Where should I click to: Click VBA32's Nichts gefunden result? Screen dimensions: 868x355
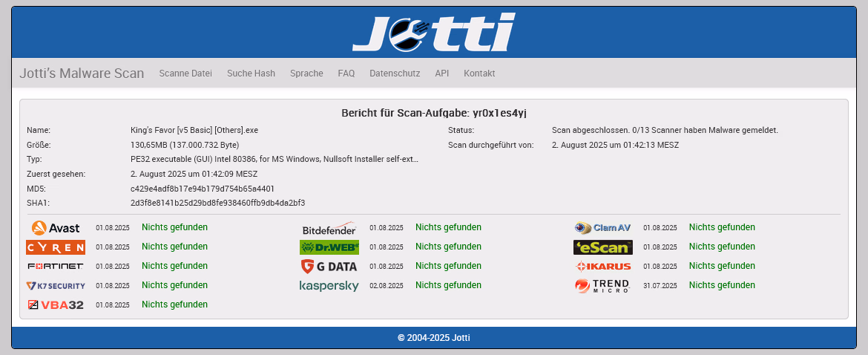(175, 304)
